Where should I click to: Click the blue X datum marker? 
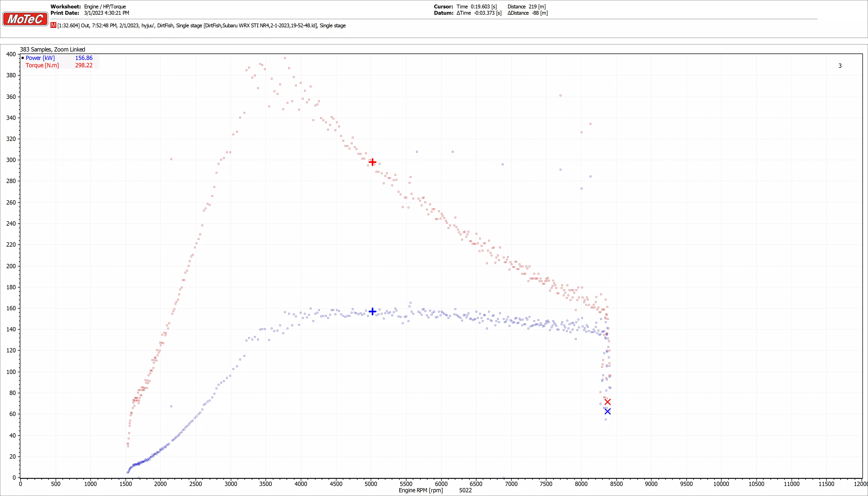click(x=607, y=411)
